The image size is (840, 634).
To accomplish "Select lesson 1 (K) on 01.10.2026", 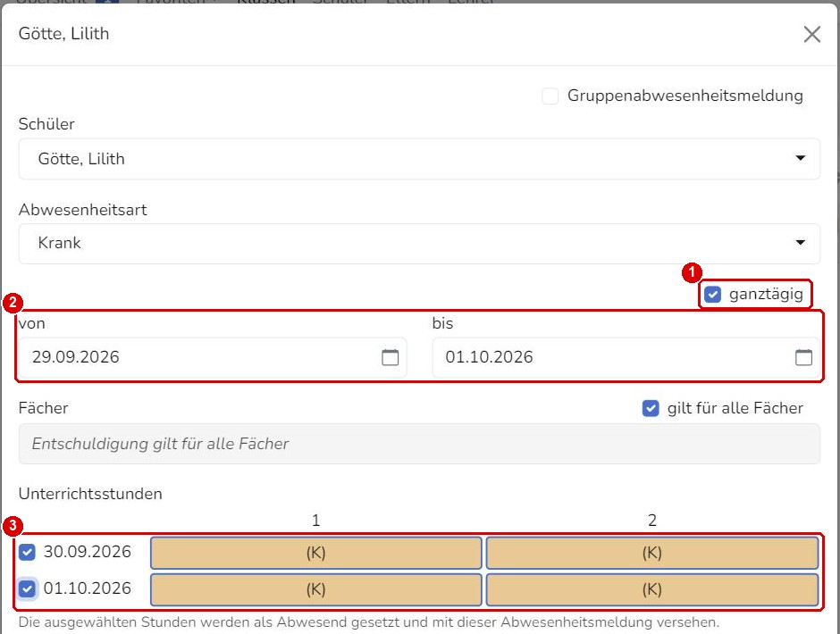I will pos(316,589).
